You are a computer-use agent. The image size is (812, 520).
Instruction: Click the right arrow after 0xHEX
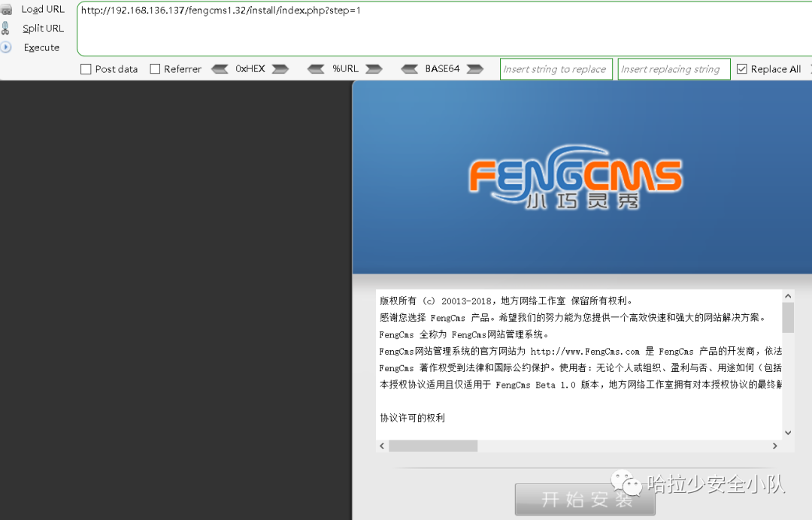280,69
